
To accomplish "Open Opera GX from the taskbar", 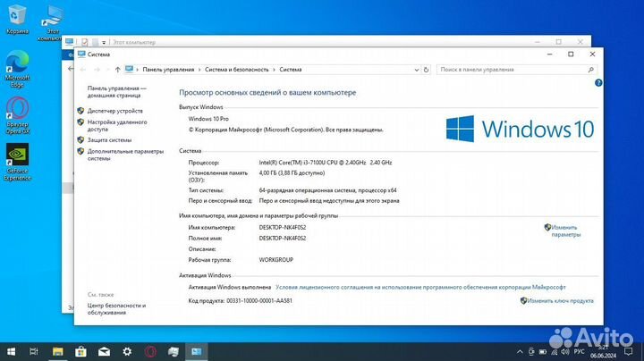I will pos(150,351).
